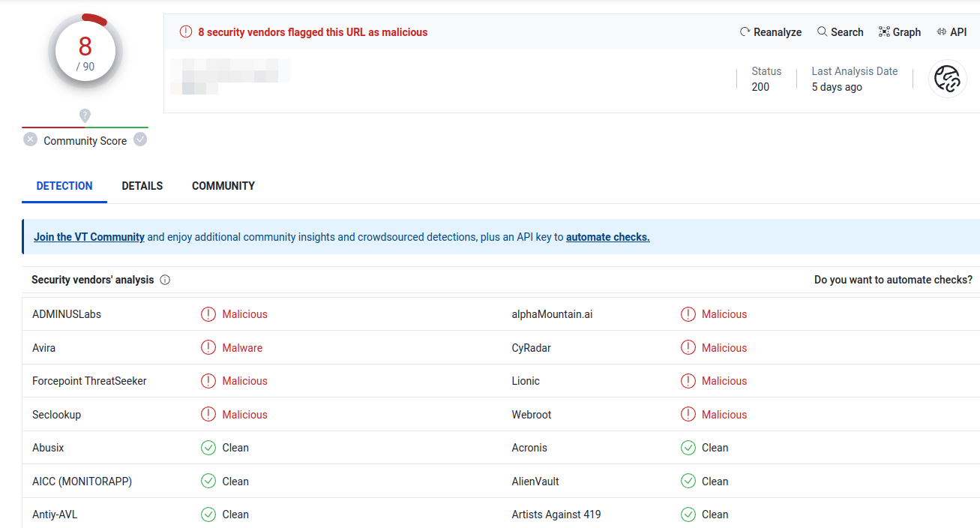Open the COMMUNITY tab
Screen dimensions: 980x528
(223, 186)
